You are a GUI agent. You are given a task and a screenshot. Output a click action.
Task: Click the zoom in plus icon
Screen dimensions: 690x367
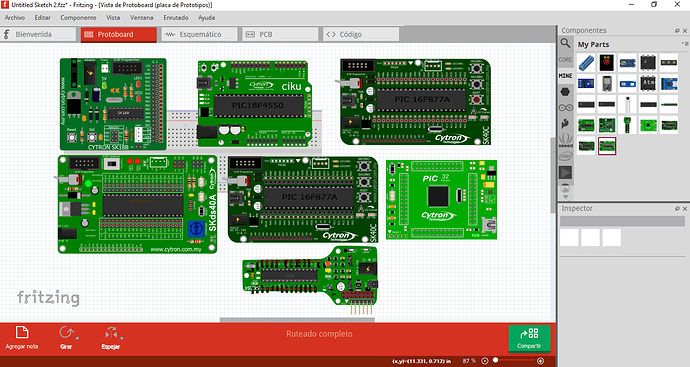(540, 361)
